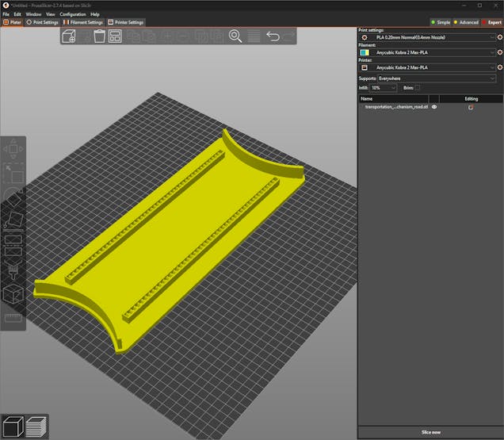
Task: Switch to the Filament Settings tab
Action: pos(83,22)
